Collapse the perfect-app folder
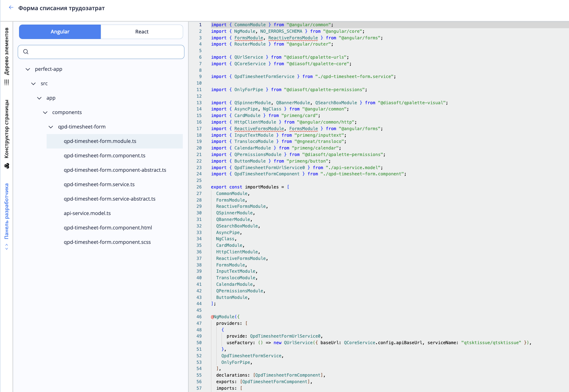The width and height of the screenshot is (569, 392). click(28, 69)
